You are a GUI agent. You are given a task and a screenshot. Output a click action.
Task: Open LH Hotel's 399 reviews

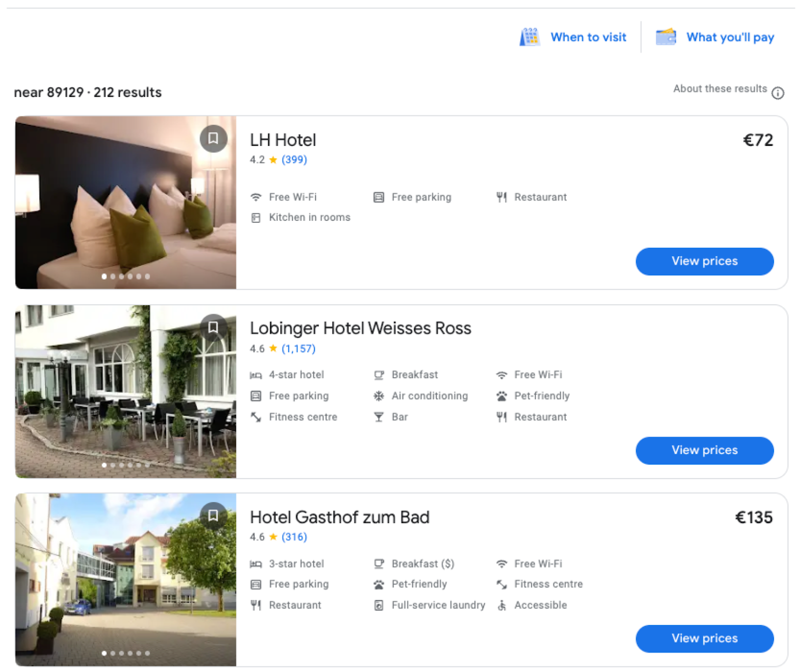point(294,160)
